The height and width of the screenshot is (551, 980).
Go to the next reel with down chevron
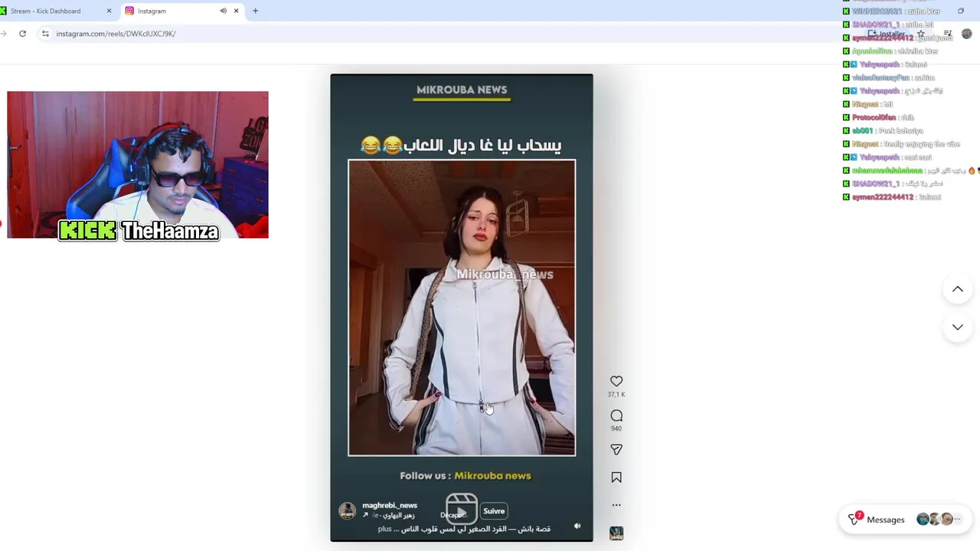[x=958, y=327]
